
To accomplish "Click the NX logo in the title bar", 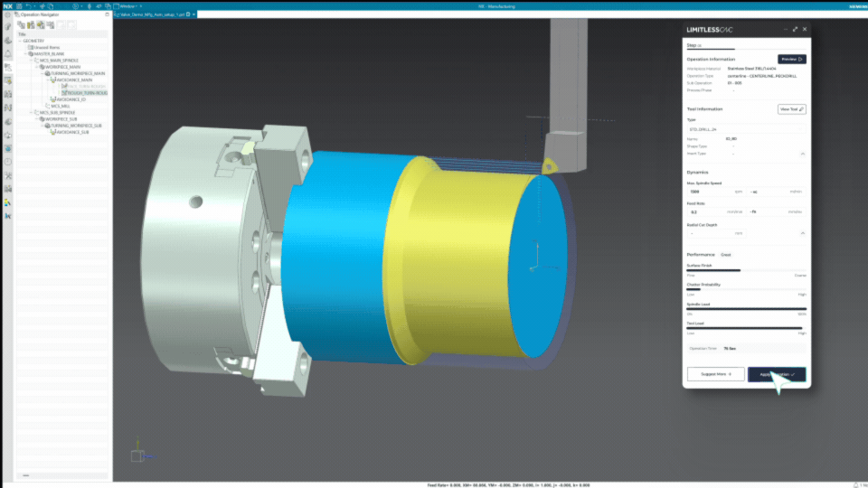I will [8, 6].
